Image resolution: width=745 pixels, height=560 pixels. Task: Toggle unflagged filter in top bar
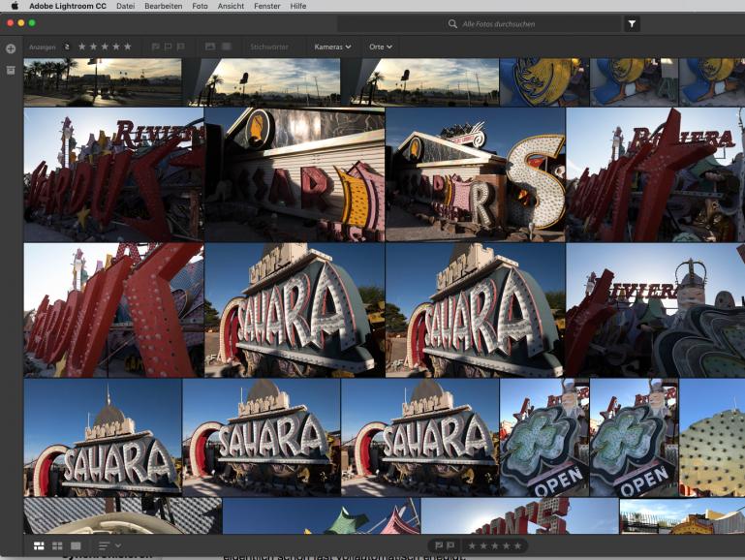point(168,47)
